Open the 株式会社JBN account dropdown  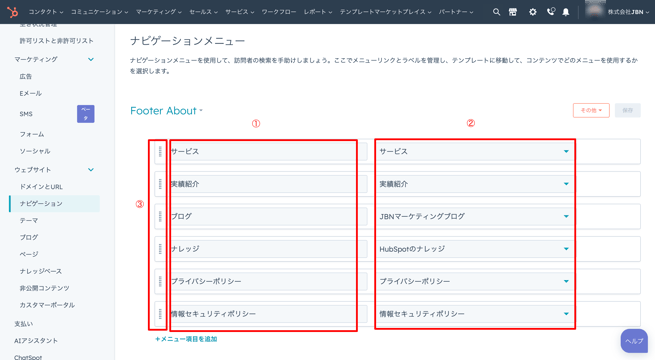[628, 12]
